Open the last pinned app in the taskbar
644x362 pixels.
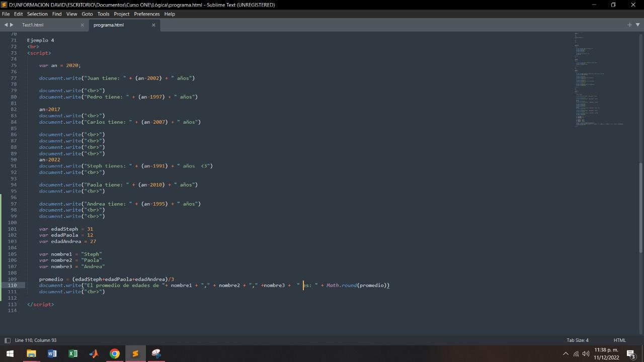click(x=156, y=353)
